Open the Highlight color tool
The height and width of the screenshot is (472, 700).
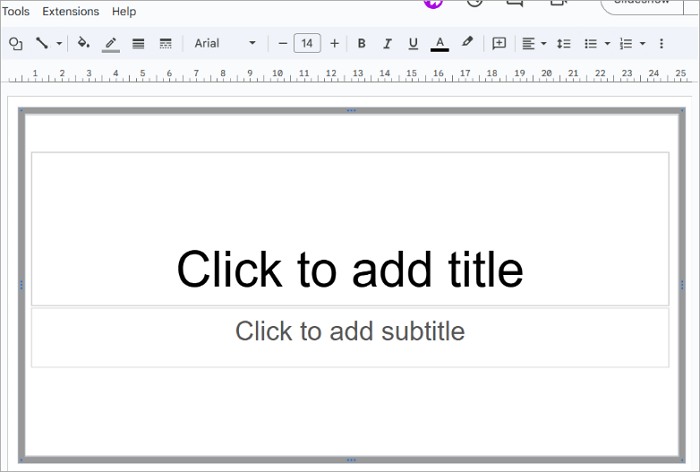467,42
